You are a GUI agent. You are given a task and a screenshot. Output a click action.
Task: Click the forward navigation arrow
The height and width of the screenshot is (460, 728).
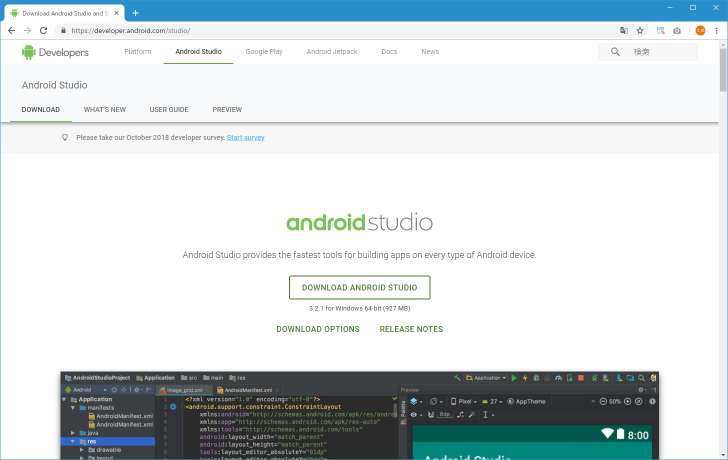tap(27, 31)
